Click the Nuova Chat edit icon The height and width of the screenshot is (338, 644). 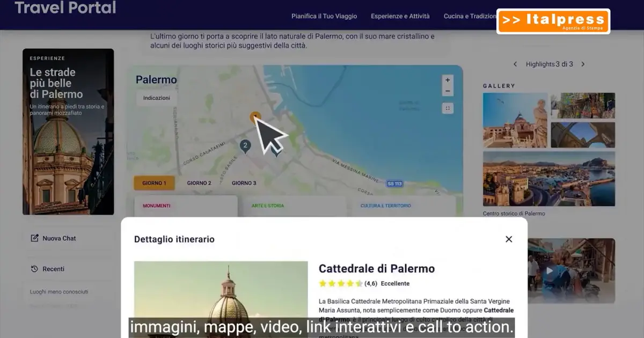[35, 238]
